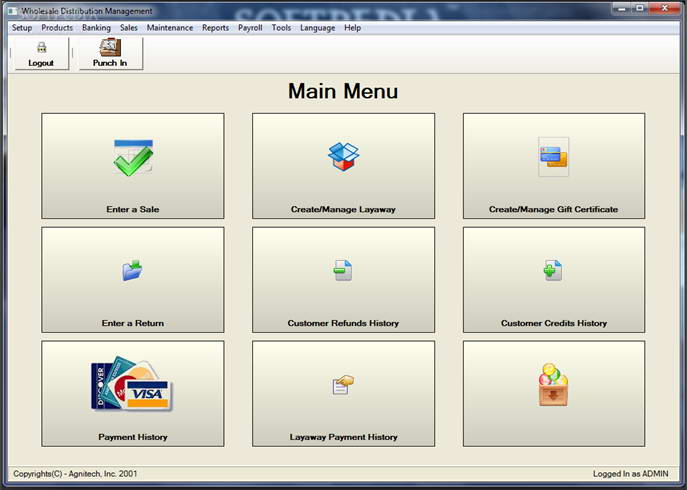Click the Layaway Payment History hand icon

[x=343, y=384]
